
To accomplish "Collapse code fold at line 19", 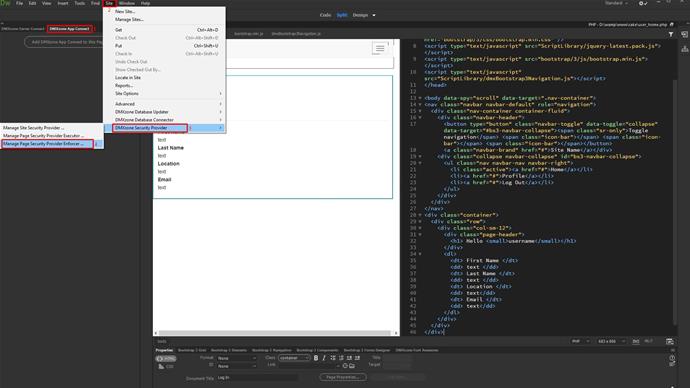I will [x=420, y=157].
